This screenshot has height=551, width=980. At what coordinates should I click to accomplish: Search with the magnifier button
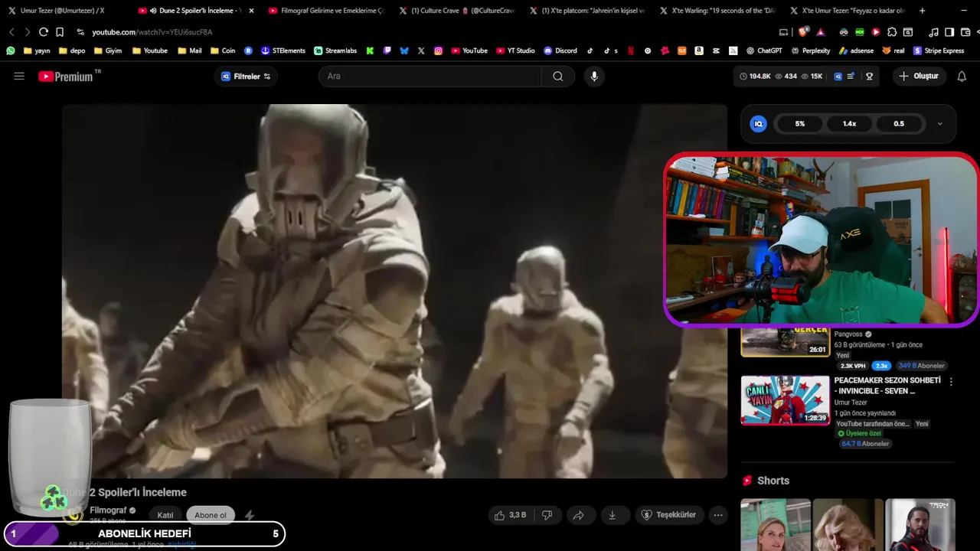(557, 77)
